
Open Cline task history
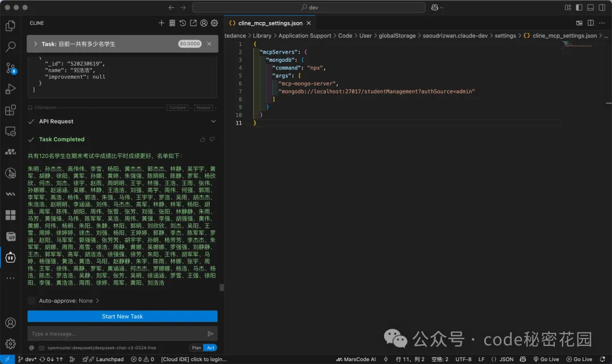(x=182, y=23)
